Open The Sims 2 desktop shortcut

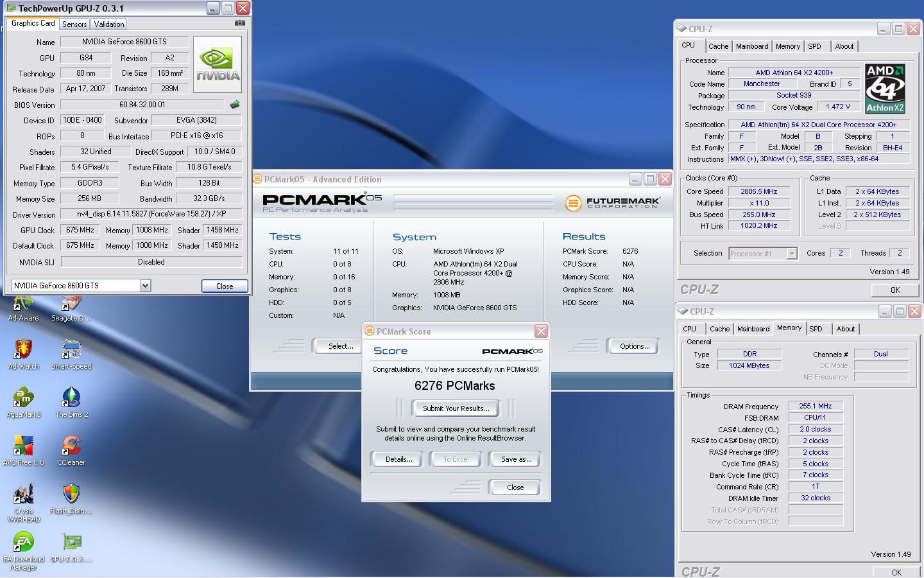71,403
